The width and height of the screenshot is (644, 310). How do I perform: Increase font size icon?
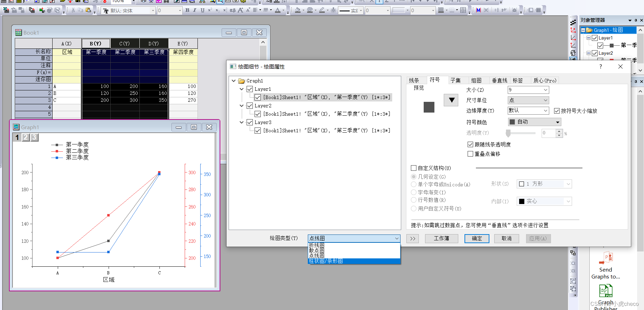coord(240,10)
